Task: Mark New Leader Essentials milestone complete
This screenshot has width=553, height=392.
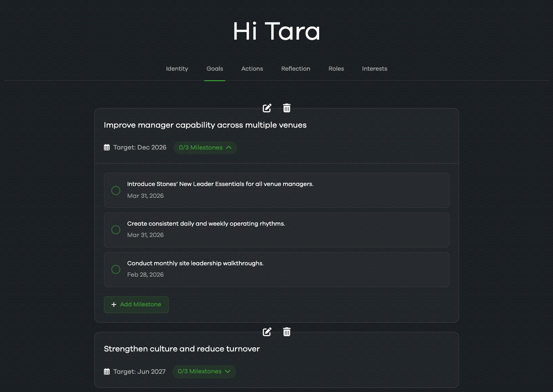Action: click(x=116, y=190)
